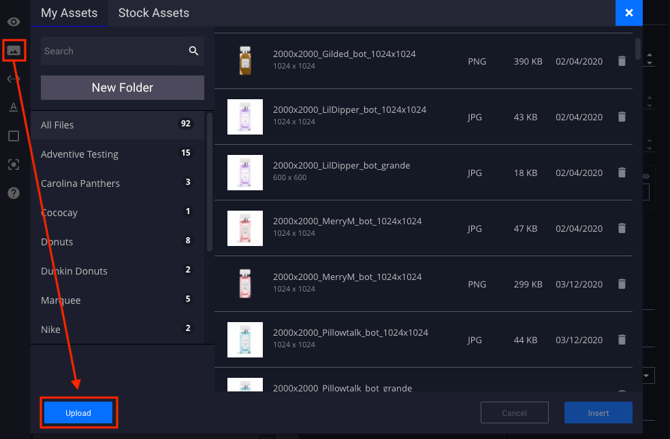Image resolution: width=670 pixels, height=439 pixels.
Task: Open help question mark icon
Action: pyautogui.click(x=13, y=193)
